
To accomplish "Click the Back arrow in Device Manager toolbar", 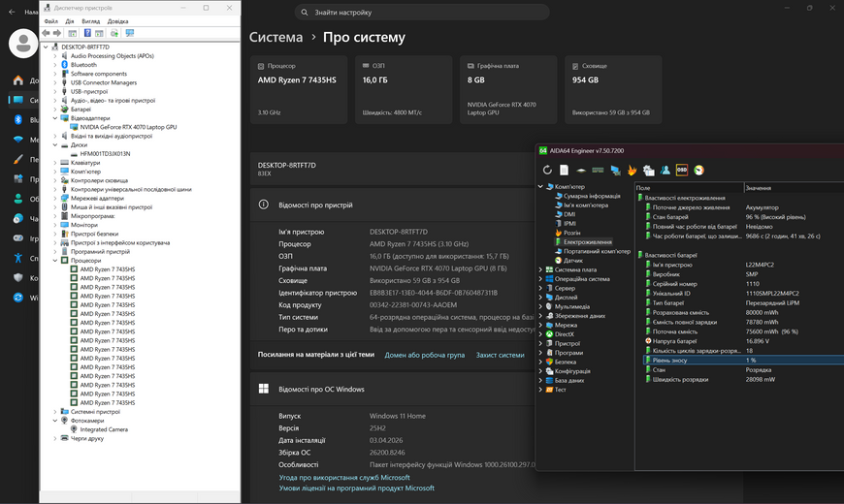I will pos(46,33).
